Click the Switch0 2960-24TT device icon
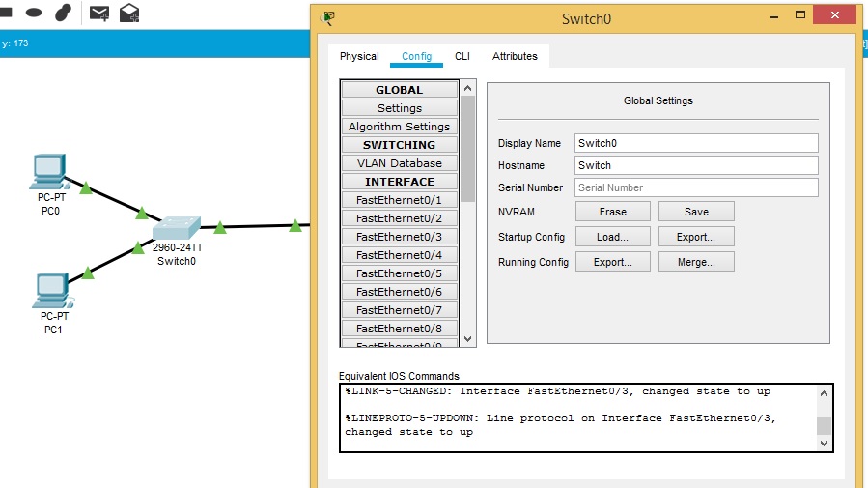868x488 pixels. coord(177,228)
